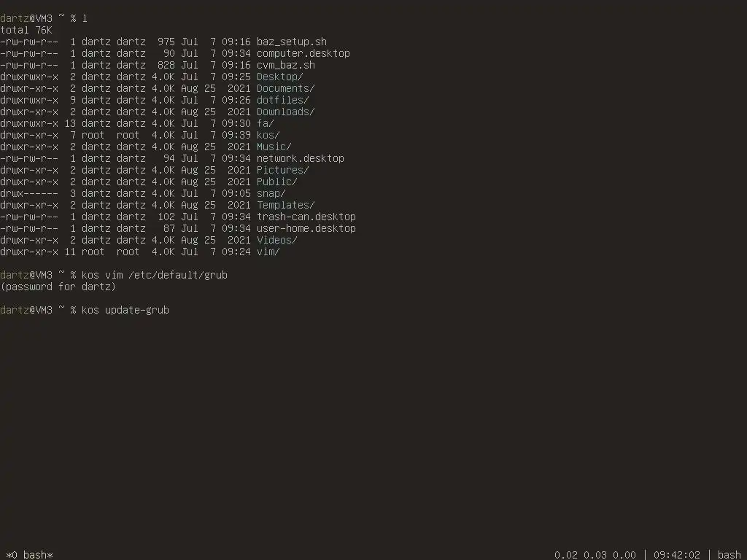Select the computer.desktop file entry
747x560 pixels.
pos(303,53)
